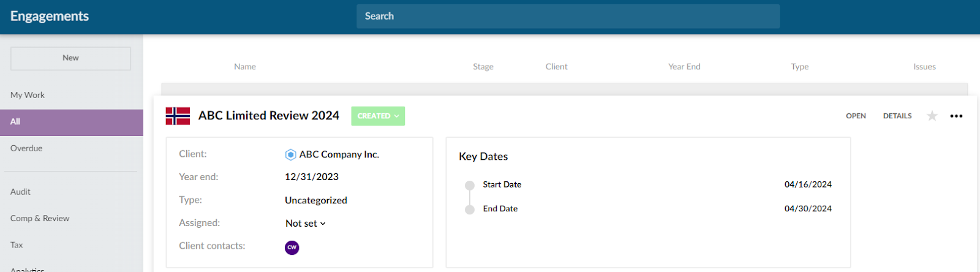Click the ABC Company Inc. client icon
Viewport: 980px width, 272px height.
pyautogui.click(x=291, y=155)
